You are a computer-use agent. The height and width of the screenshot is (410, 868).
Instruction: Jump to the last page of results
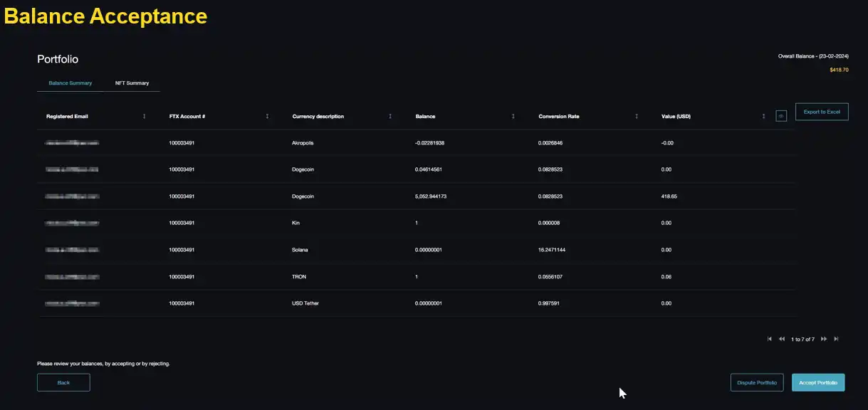point(836,339)
